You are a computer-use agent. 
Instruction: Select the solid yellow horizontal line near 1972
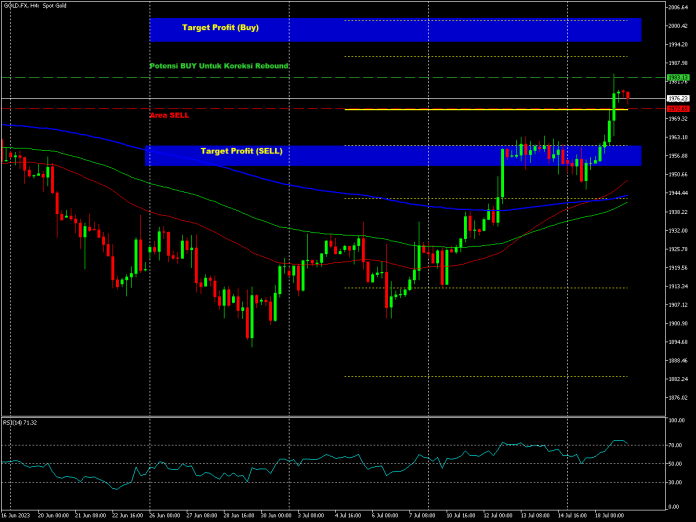point(486,109)
